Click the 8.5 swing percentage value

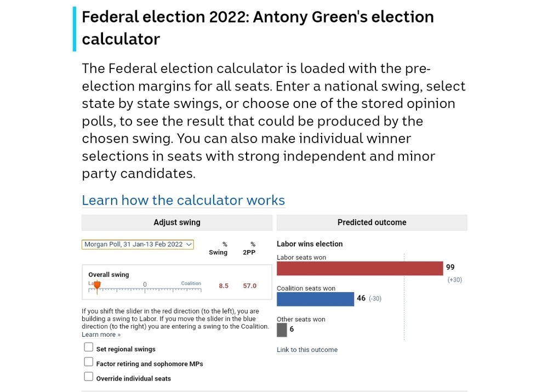224,286
